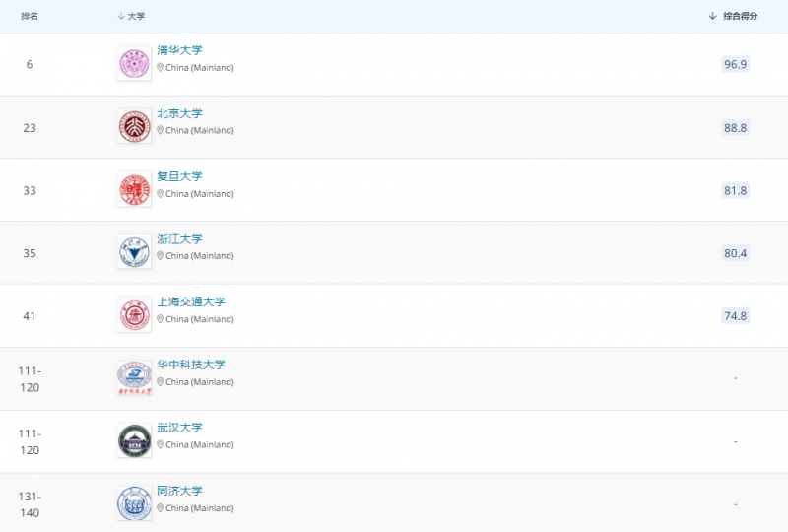
Task: Click rank 33 in the 复旦大学 row
Action: point(30,190)
